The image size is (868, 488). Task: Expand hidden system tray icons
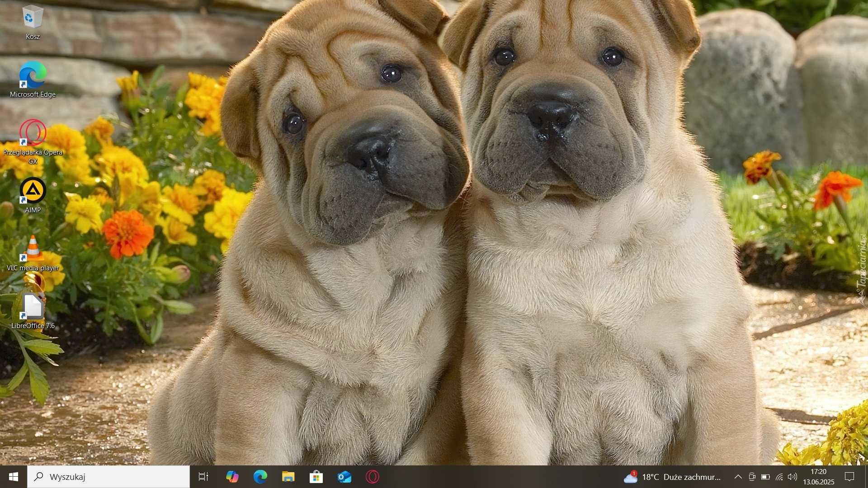pyautogui.click(x=738, y=477)
